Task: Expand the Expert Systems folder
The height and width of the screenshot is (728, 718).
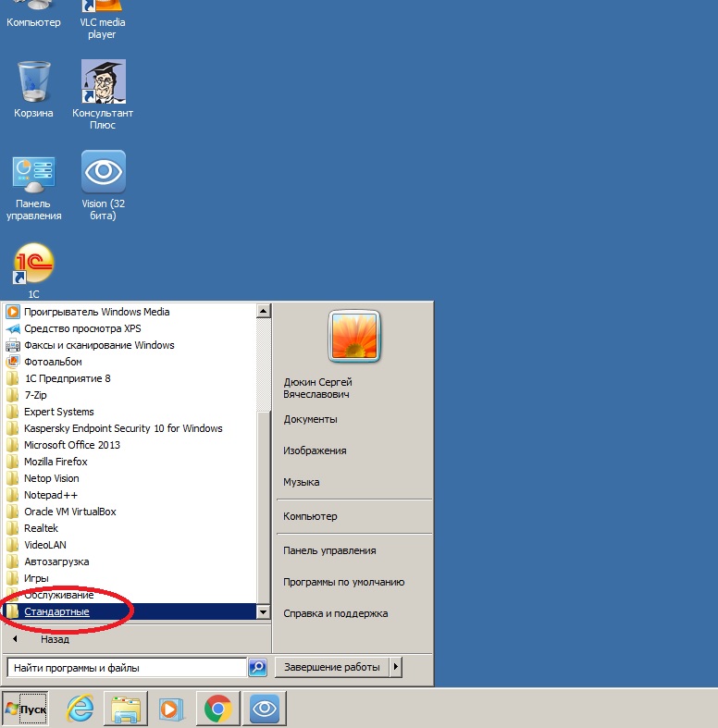Action: coord(130,412)
